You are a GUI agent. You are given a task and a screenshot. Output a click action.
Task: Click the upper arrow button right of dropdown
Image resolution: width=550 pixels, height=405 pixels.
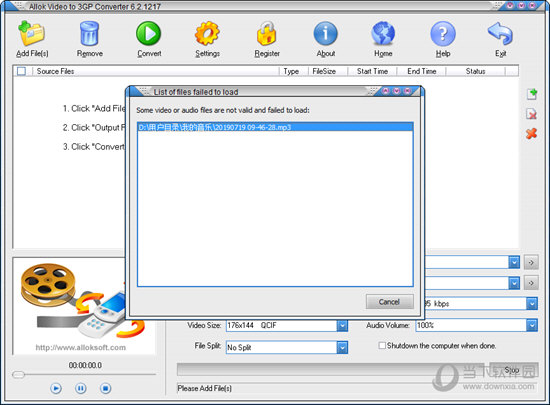(x=531, y=262)
